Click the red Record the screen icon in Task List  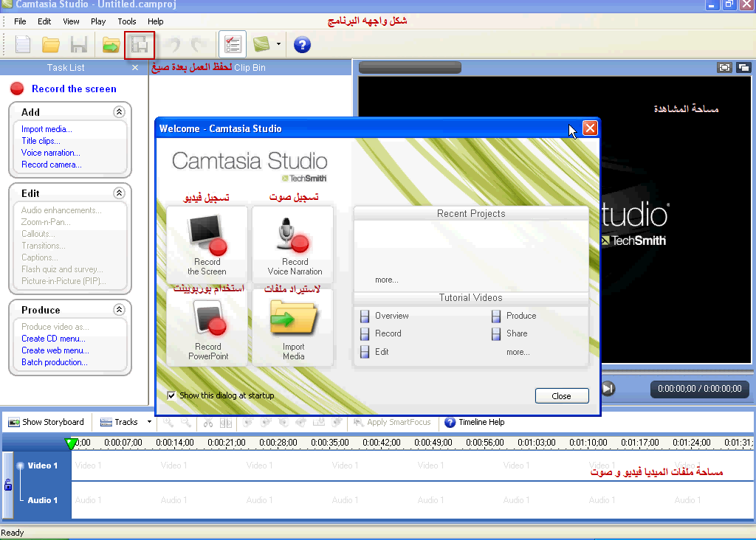[x=17, y=89]
